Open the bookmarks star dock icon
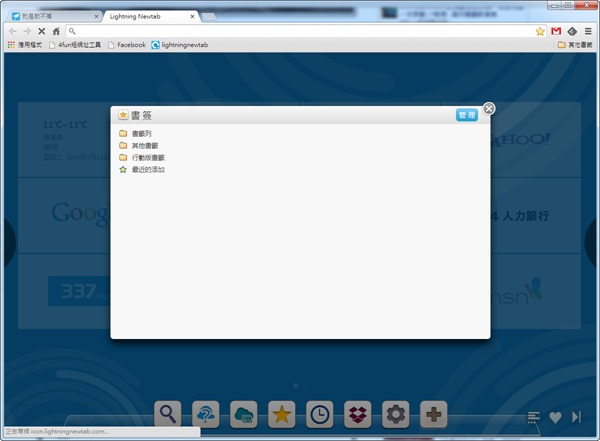The height and width of the screenshot is (441, 600). pos(282,414)
